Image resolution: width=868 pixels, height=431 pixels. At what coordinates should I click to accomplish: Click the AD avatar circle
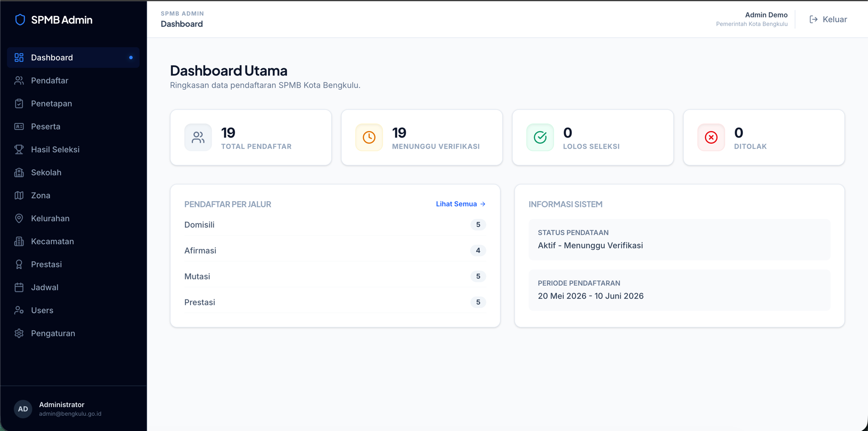click(x=23, y=409)
